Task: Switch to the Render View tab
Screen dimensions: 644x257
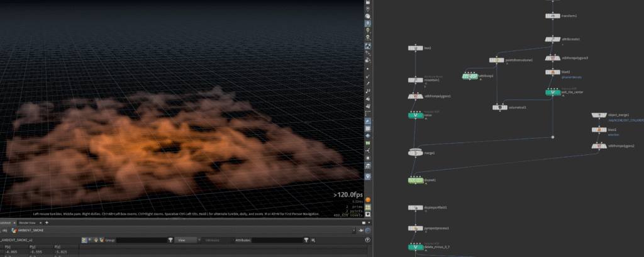Action: click(27, 222)
